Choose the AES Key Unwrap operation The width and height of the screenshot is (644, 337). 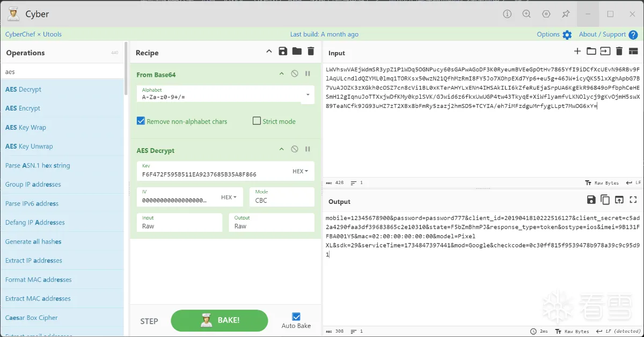(62, 146)
